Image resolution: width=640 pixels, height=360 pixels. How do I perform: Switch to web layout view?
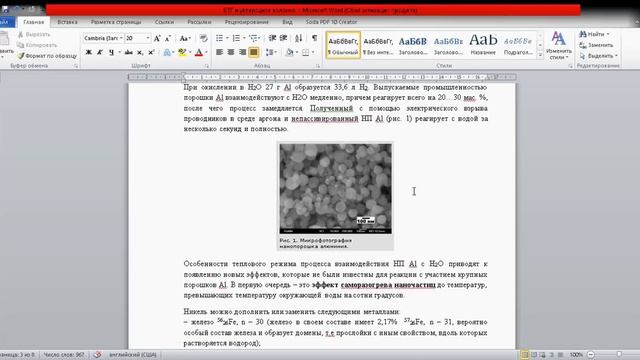pos(542,355)
